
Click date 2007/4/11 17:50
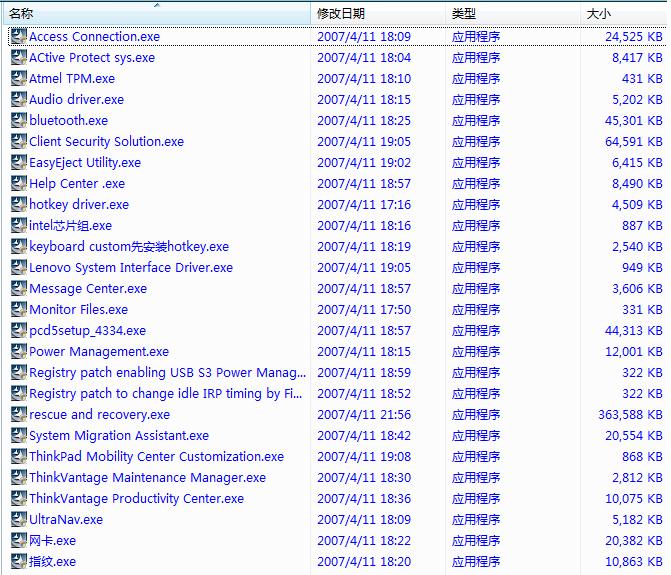[364, 309]
